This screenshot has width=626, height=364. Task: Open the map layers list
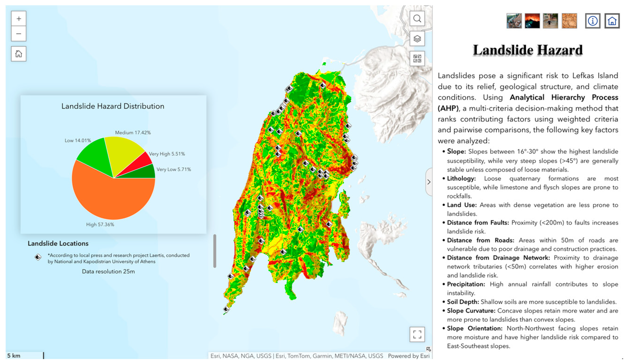(417, 39)
